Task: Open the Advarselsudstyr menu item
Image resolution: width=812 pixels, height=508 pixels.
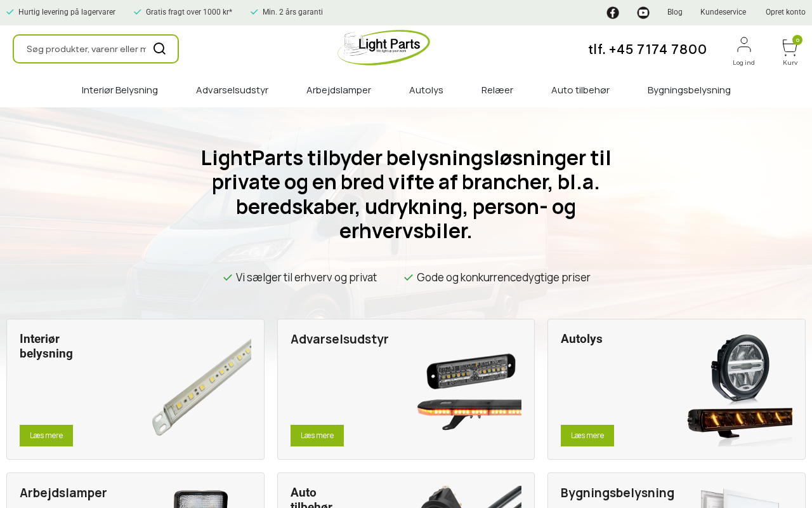Action: point(232,90)
